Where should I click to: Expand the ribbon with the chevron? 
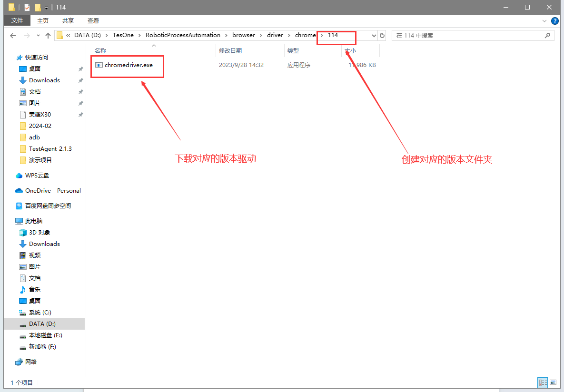tap(544, 21)
